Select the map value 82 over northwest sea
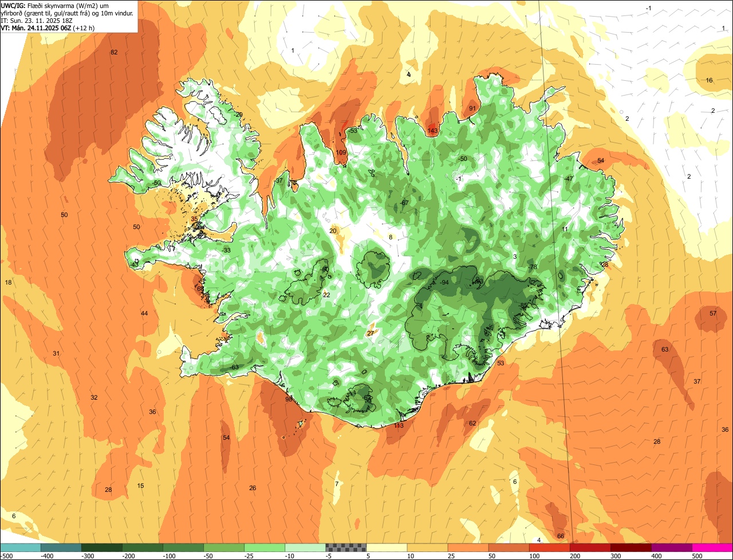 pos(114,52)
